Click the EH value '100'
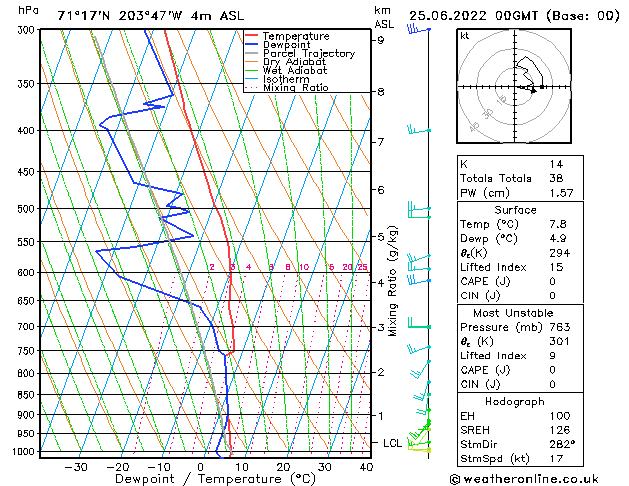The width and height of the screenshot is (629, 486). (x=560, y=416)
